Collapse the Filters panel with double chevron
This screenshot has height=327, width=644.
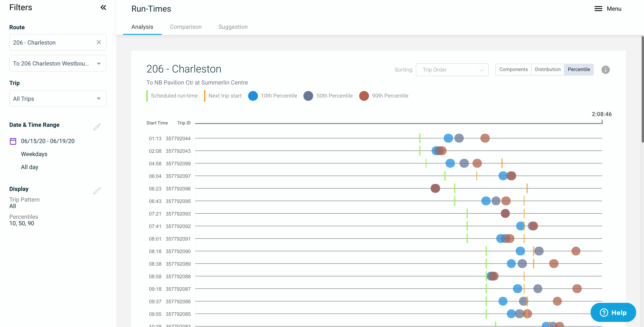coord(103,7)
